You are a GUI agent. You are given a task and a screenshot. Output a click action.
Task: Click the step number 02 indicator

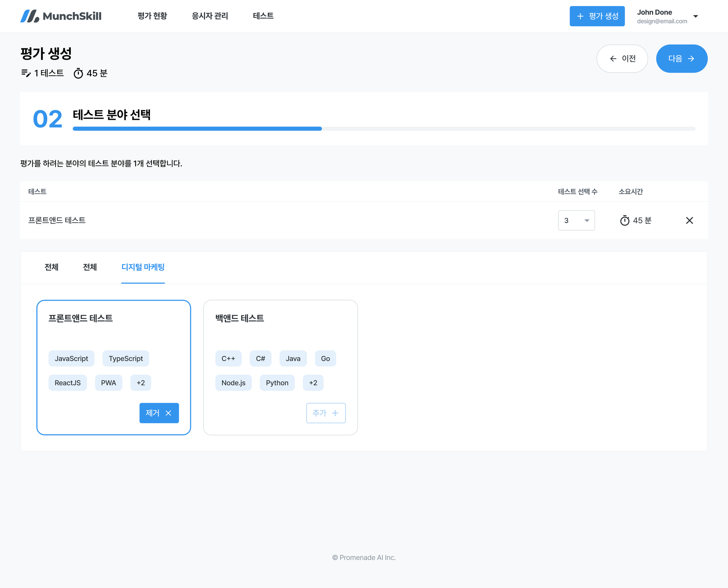[48, 119]
